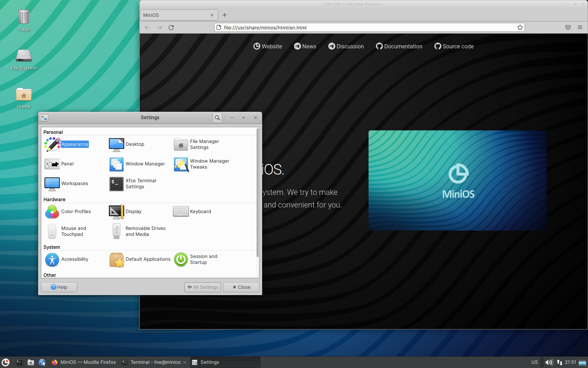
Task: Click the Firefox URL address bar
Action: coord(369,28)
